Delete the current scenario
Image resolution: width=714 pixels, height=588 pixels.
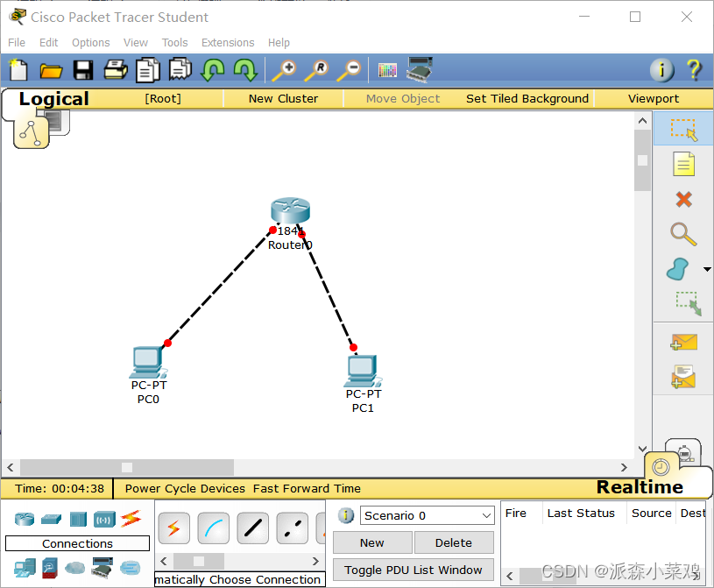click(x=454, y=543)
